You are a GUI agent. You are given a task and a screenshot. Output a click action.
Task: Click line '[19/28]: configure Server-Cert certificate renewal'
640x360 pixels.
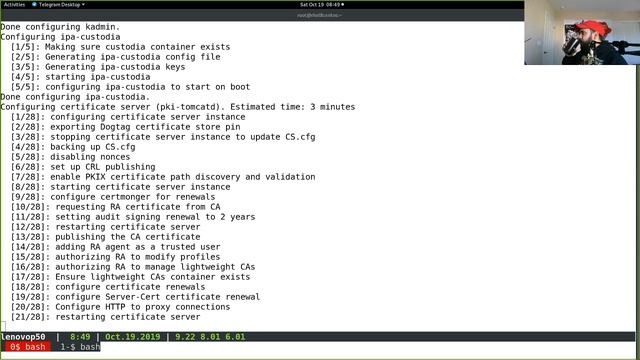[x=136, y=297]
